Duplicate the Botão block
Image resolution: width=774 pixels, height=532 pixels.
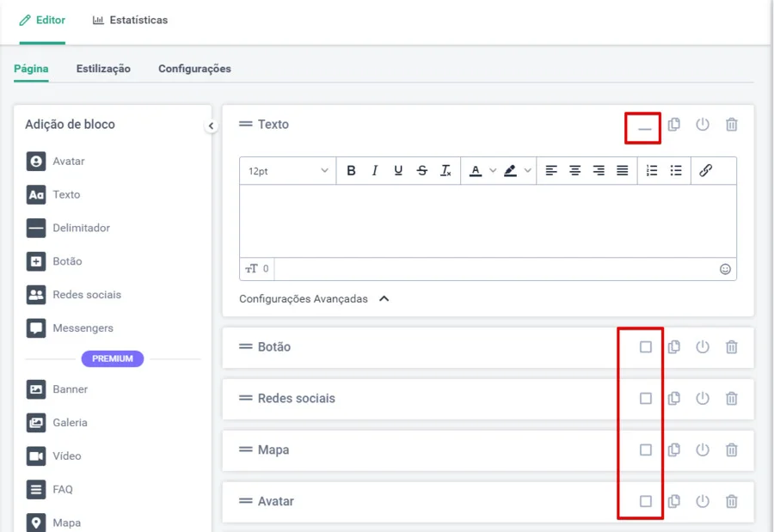pos(674,347)
